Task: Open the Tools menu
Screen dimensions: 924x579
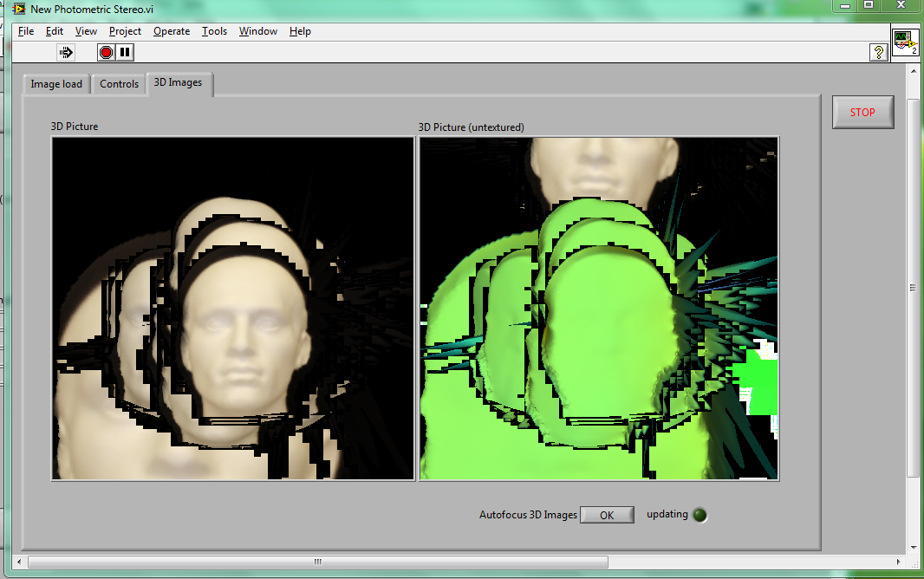Action: pyautogui.click(x=214, y=31)
